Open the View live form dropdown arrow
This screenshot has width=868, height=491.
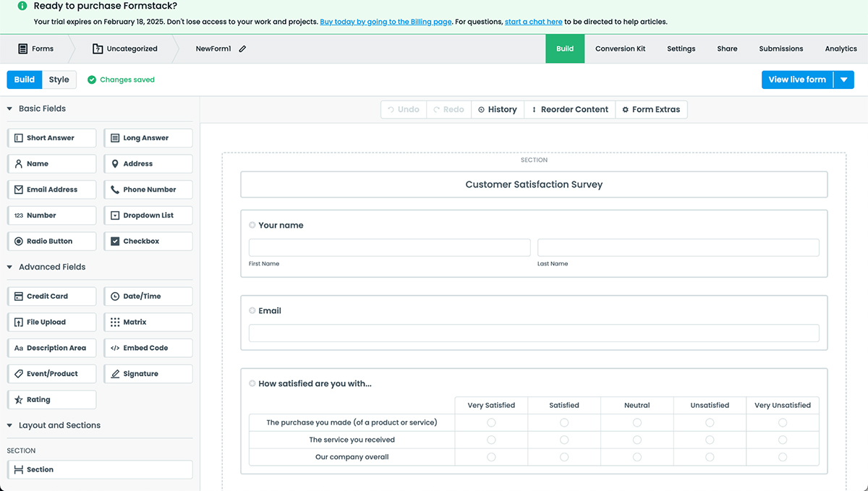843,80
